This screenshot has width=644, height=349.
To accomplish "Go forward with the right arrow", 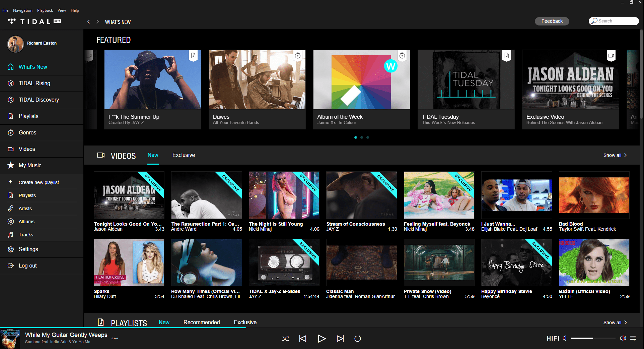I will click(x=97, y=22).
